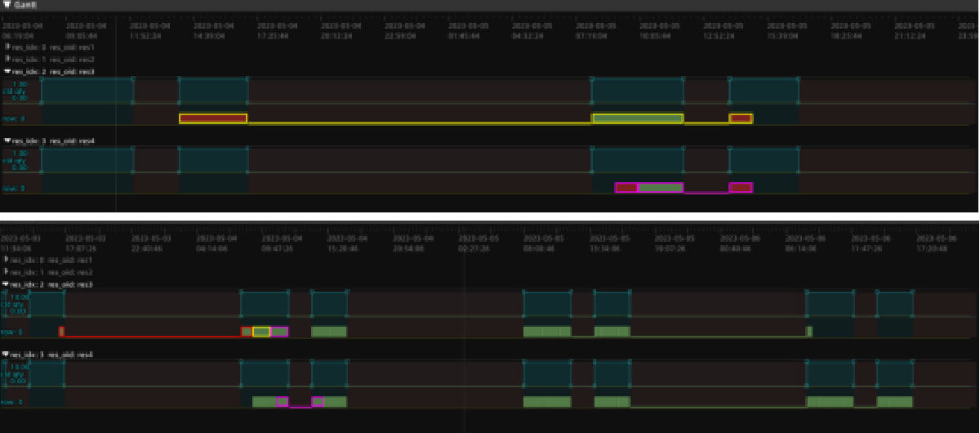Select tiny red-bordered task at left, bottom res3 row
This screenshot has height=433, width=980.
pyautogui.click(x=62, y=331)
